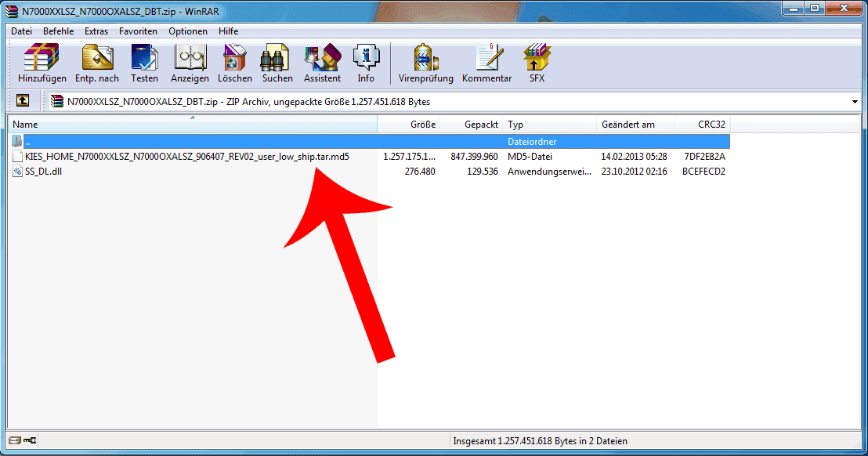
Task: Click the packed size 129.536 cell
Action: pos(482,172)
